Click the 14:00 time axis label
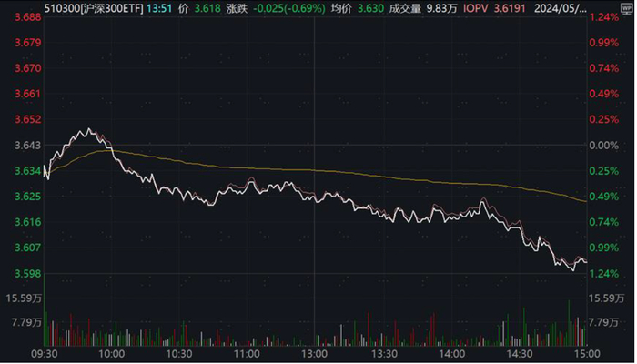 coord(452,354)
